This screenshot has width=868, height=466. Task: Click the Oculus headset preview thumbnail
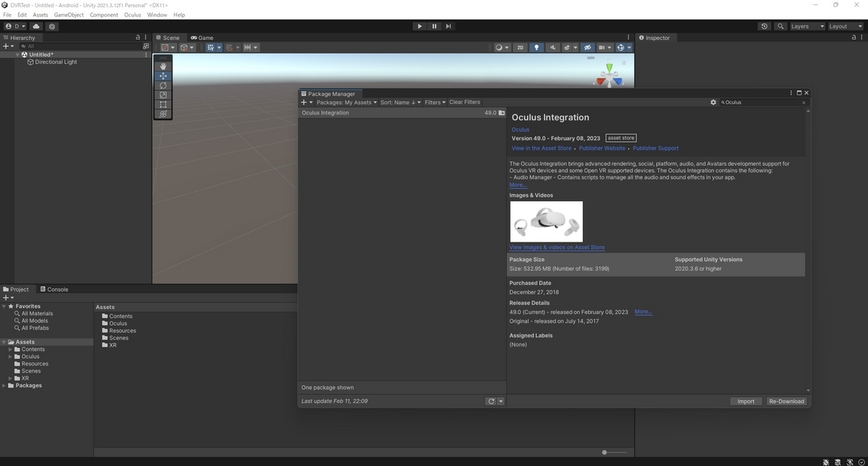(546, 221)
